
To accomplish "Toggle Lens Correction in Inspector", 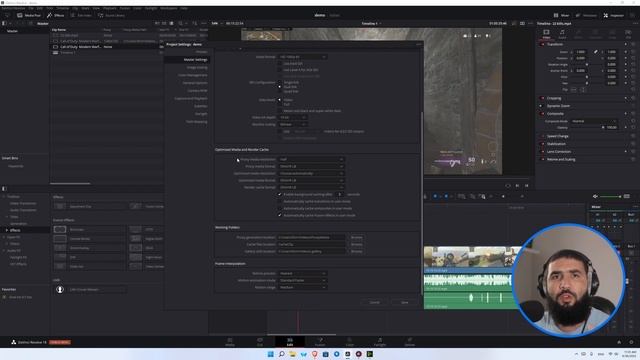I will coord(542,151).
